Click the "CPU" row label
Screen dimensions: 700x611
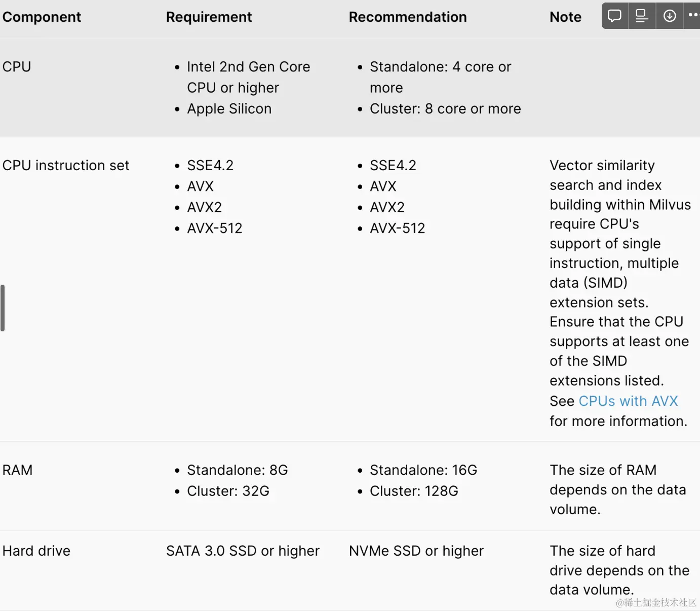pyautogui.click(x=17, y=66)
